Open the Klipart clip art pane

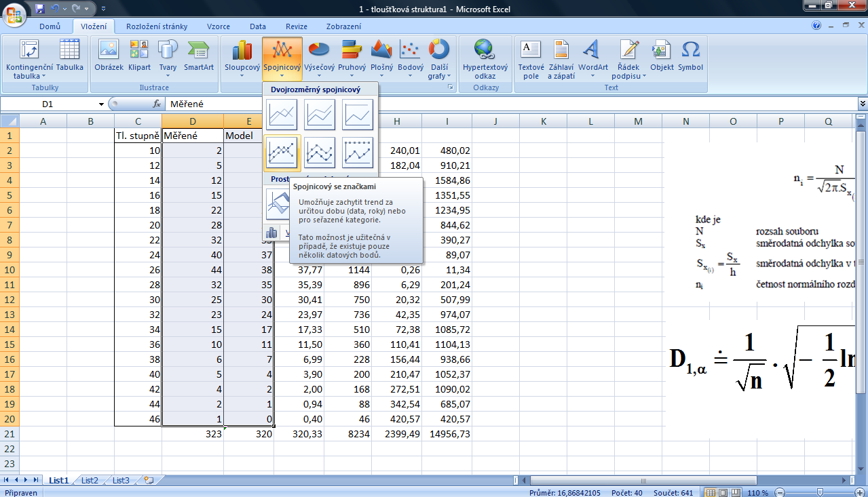click(x=139, y=56)
